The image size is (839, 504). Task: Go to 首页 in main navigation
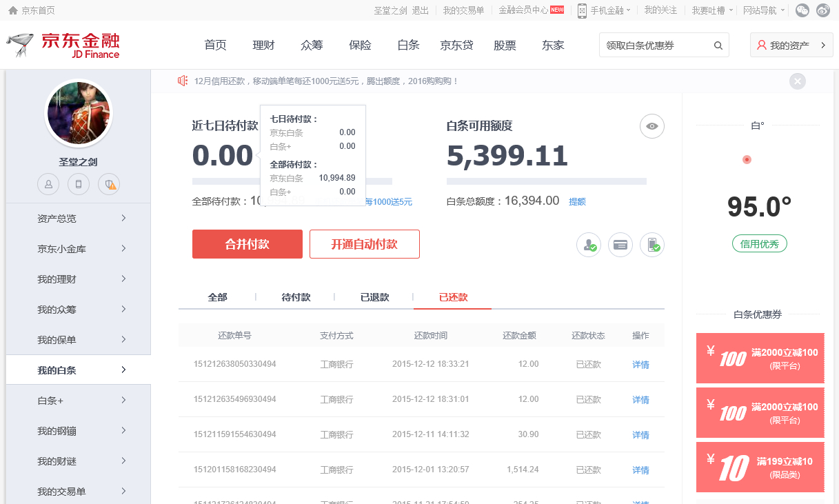pyautogui.click(x=215, y=46)
